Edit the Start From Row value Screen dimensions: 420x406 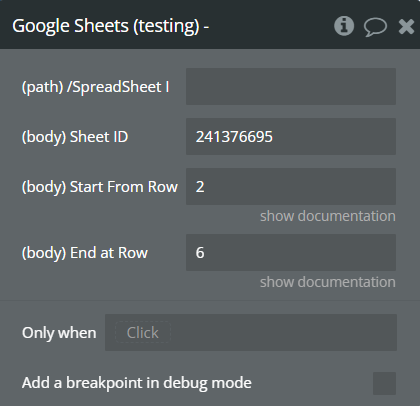click(291, 186)
